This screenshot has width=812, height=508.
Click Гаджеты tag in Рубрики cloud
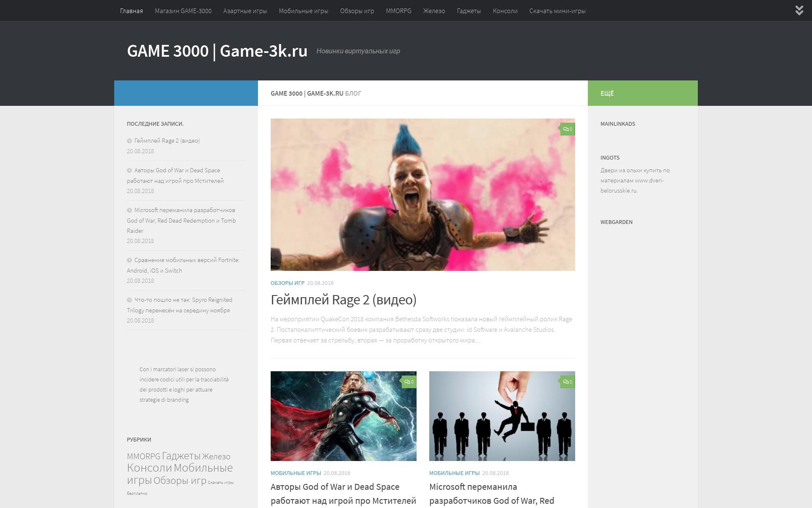(181, 456)
